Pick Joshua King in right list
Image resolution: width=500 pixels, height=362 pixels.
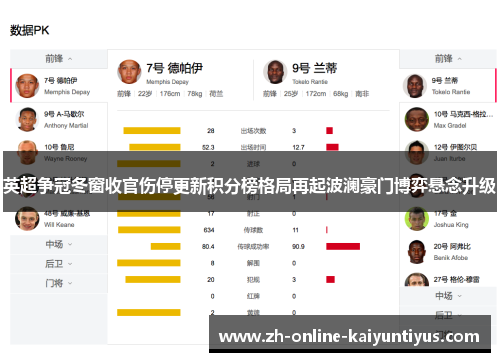click(448, 219)
